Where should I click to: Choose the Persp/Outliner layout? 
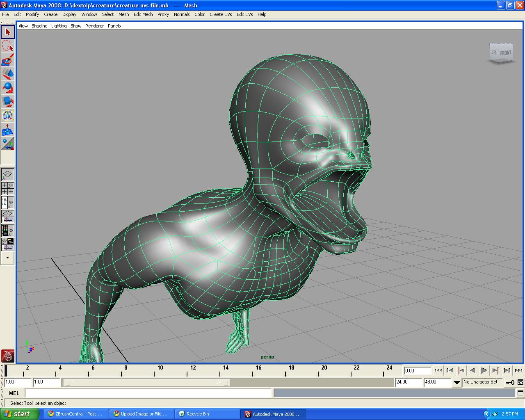click(8, 203)
